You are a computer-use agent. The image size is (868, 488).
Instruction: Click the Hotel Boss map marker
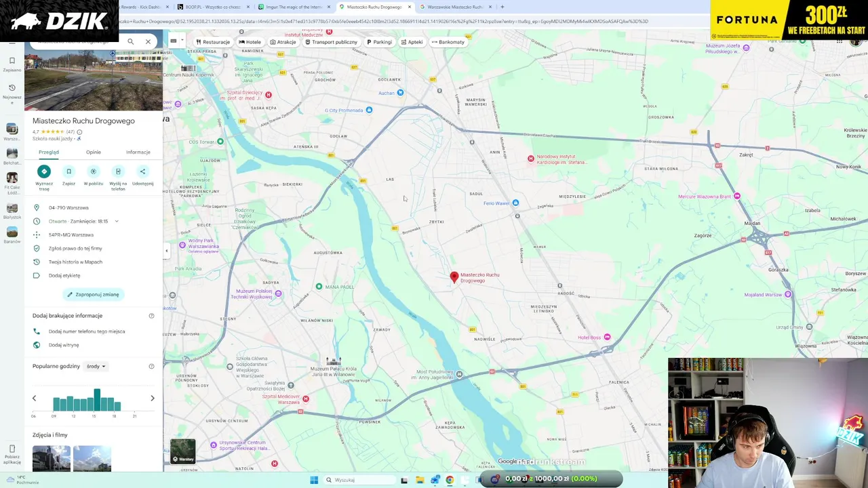tap(607, 337)
